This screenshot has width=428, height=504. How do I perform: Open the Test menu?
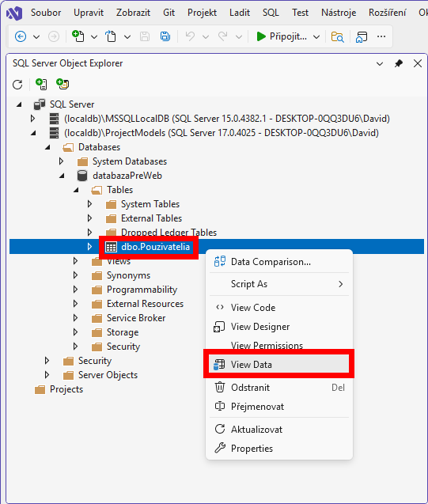tap(300, 13)
